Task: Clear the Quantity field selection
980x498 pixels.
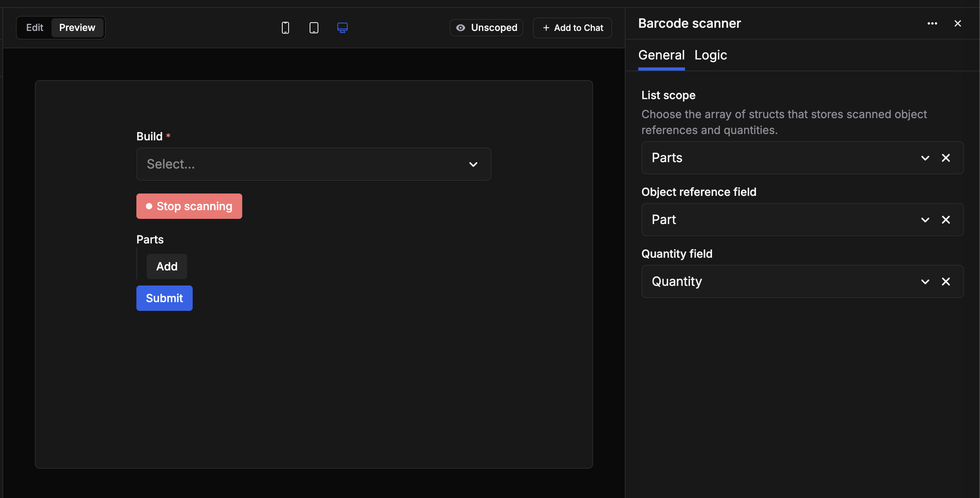Action: click(946, 282)
